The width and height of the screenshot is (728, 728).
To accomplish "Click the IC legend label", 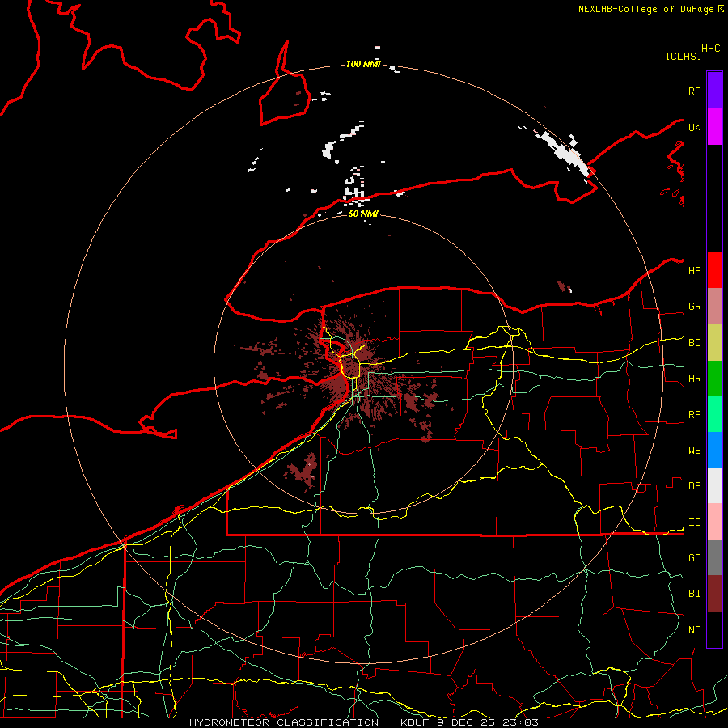I will [x=694, y=523].
